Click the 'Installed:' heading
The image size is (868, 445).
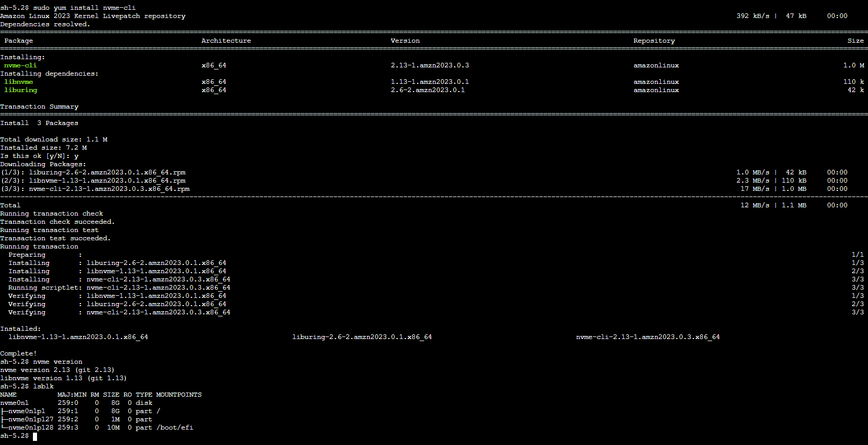pos(21,329)
